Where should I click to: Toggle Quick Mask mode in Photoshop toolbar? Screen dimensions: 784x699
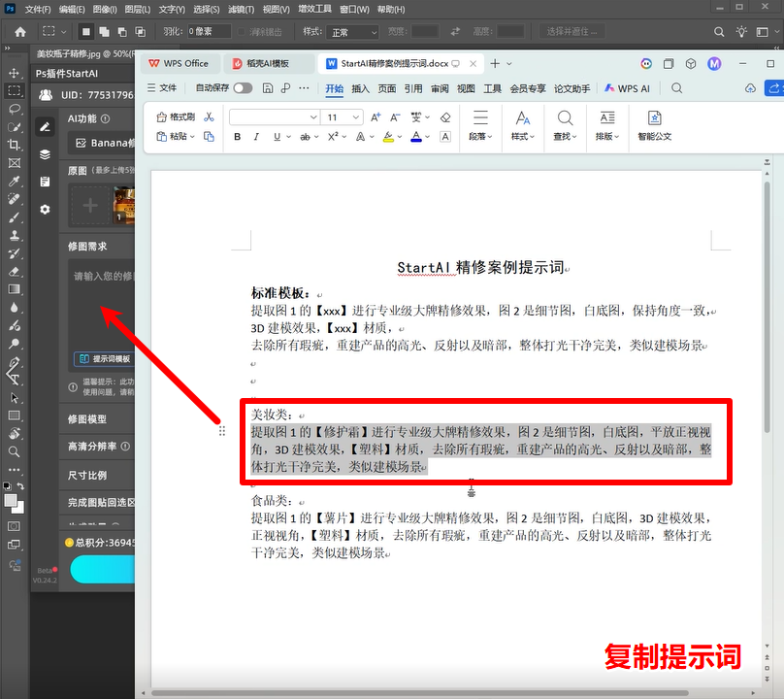(14, 526)
